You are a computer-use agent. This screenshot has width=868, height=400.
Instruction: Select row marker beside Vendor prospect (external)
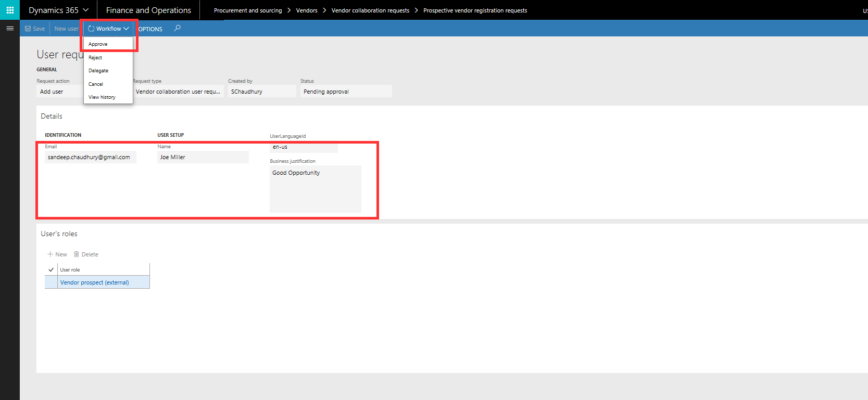[x=51, y=282]
